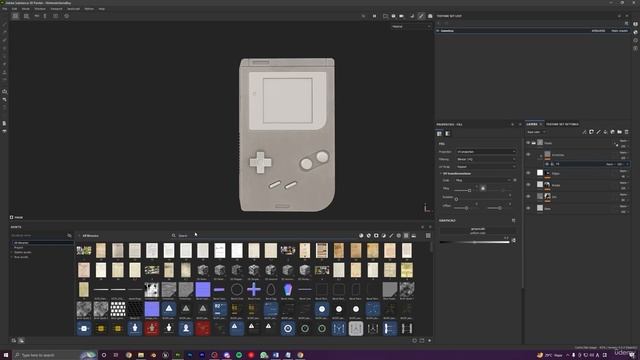The image size is (640, 360).
Task: Toggle active Textures filter in Assets panel
Action: point(406,236)
